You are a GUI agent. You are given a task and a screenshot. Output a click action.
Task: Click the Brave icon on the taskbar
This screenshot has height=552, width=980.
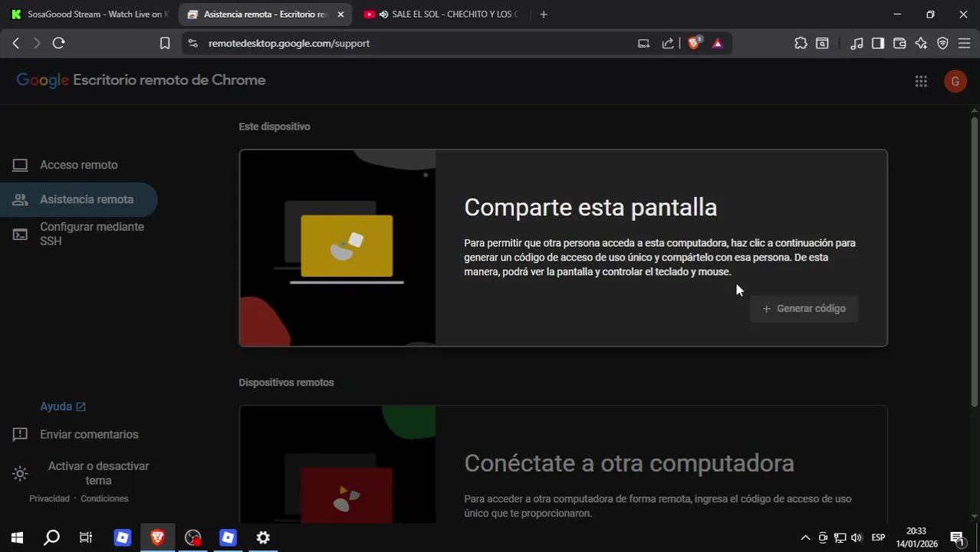[157, 537]
